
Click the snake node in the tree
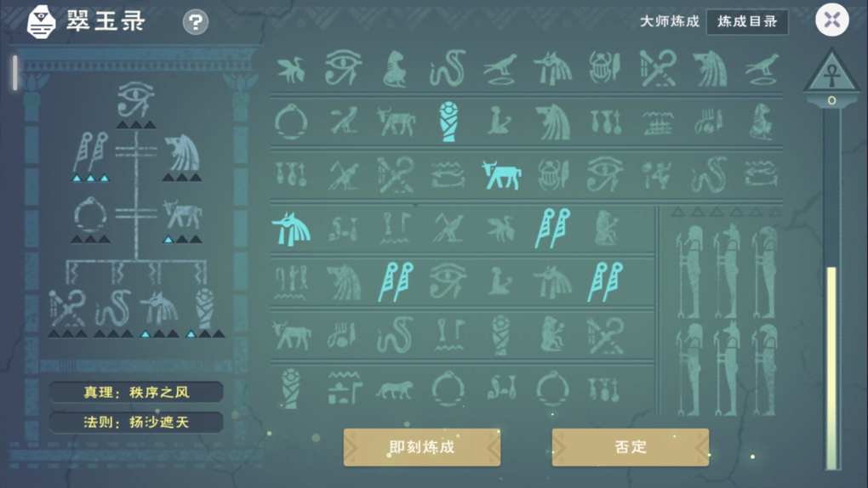(113, 309)
